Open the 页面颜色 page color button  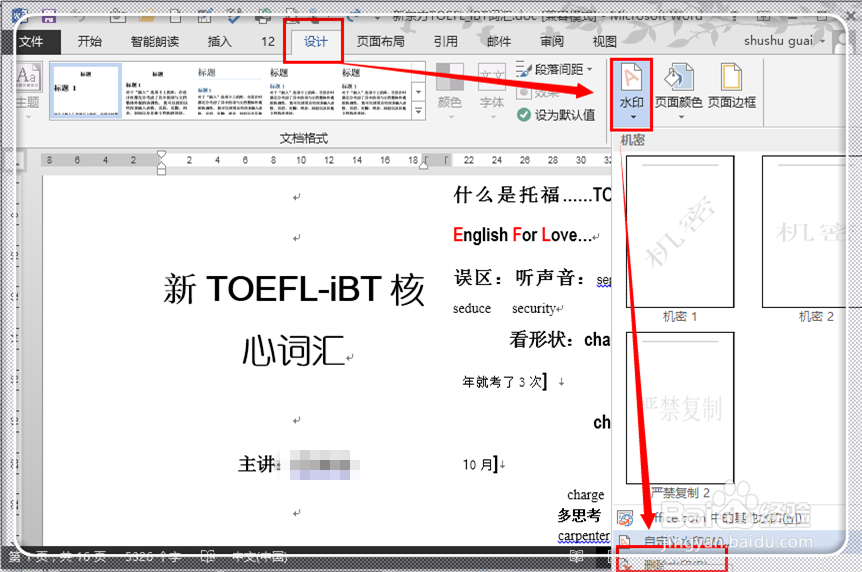[678, 91]
